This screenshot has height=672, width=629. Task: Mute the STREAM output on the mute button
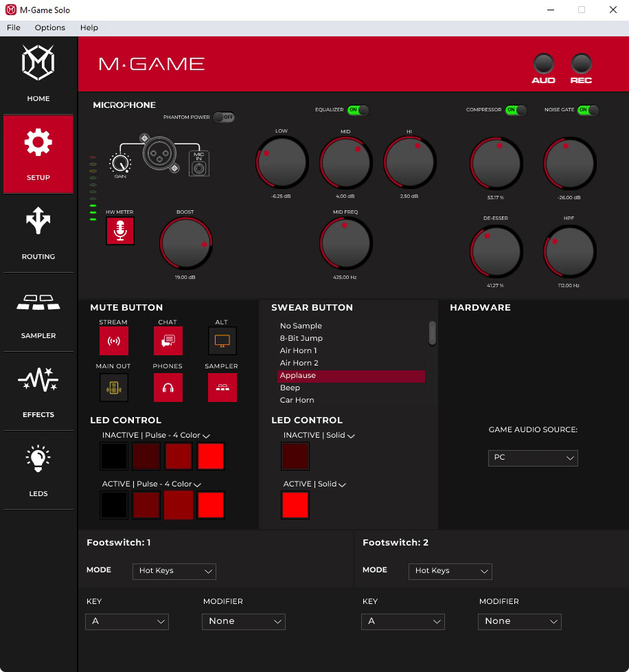coord(113,340)
